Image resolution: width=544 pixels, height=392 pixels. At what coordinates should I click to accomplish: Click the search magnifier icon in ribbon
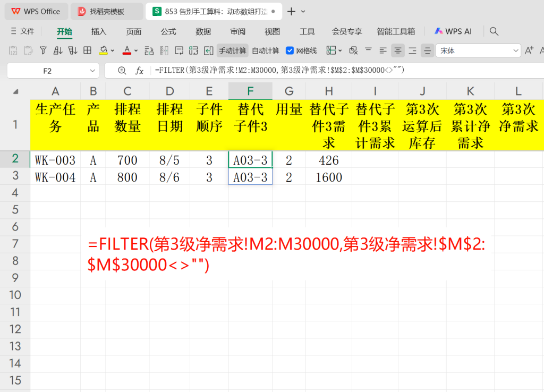pos(494,31)
